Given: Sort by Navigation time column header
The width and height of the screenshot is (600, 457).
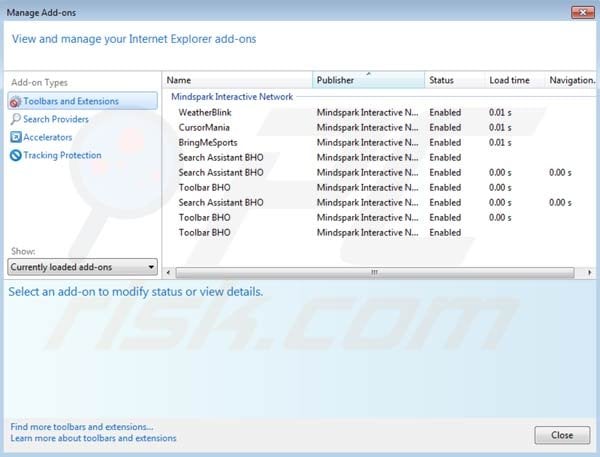Looking at the screenshot, I should click(x=571, y=80).
